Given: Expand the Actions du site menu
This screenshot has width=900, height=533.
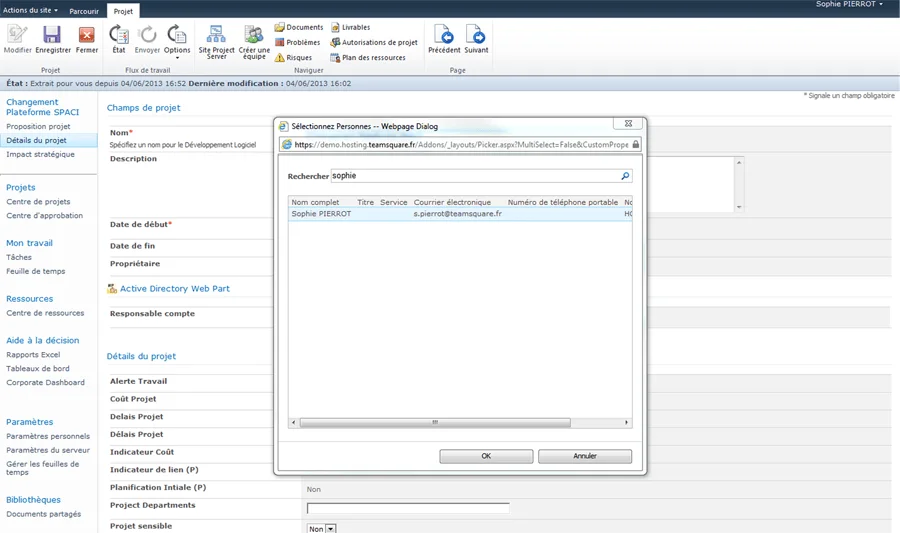Looking at the screenshot, I should [30, 10].
